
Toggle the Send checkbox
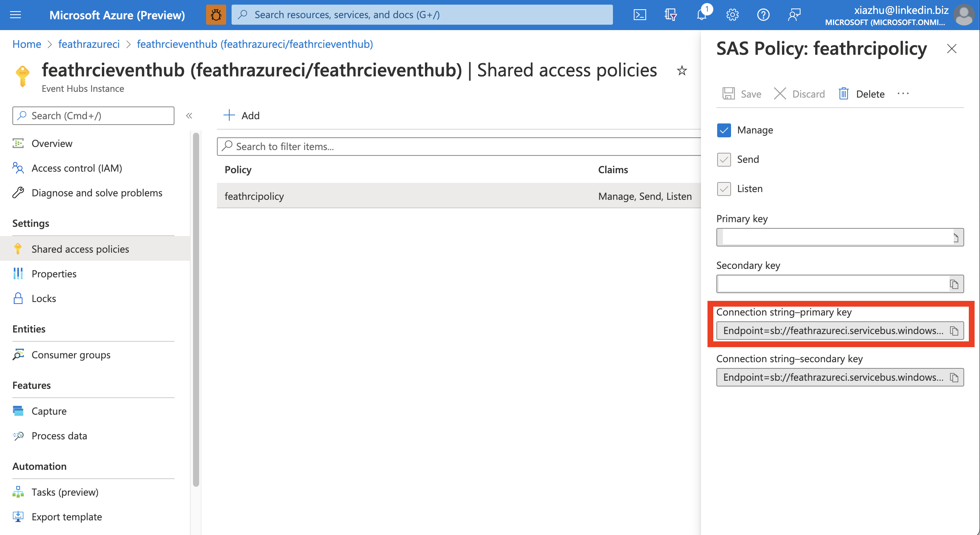724,159
